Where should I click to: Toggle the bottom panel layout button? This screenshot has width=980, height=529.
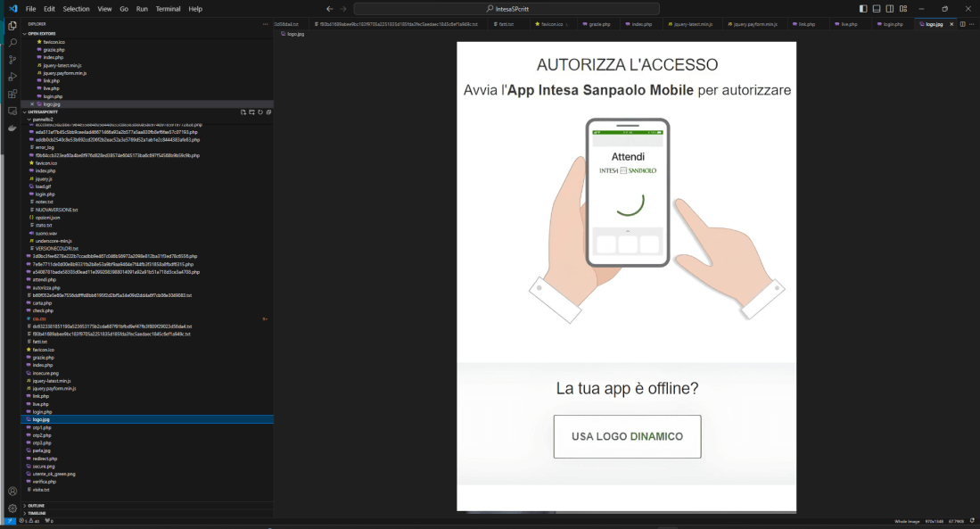(x=877, y=9)
